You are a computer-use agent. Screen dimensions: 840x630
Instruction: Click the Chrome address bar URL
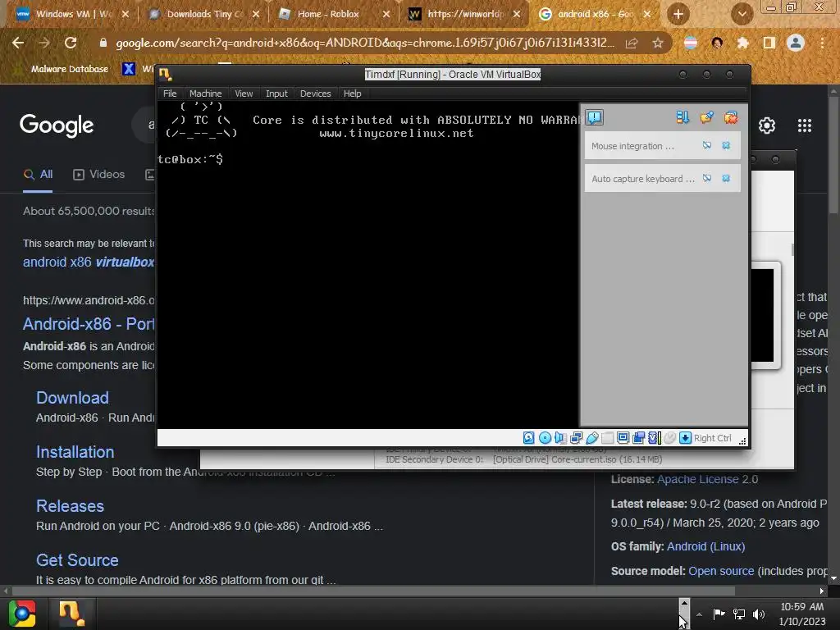(x=365, y=43)
